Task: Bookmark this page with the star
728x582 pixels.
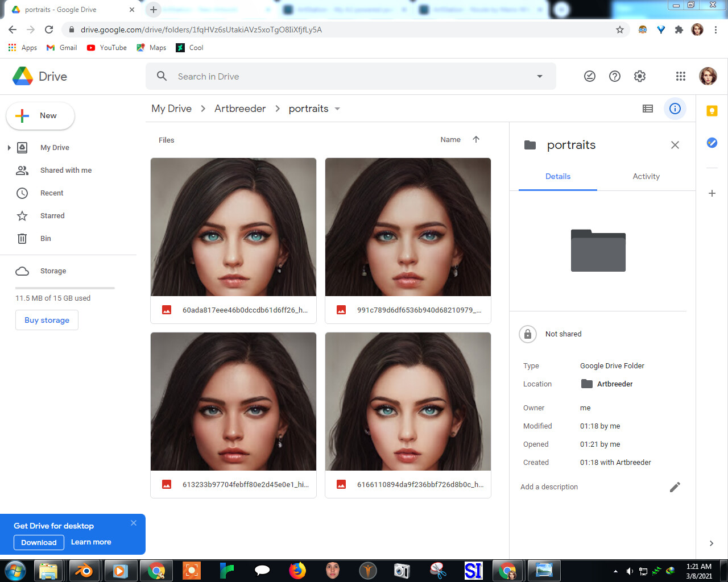Action: coord(620,30)
